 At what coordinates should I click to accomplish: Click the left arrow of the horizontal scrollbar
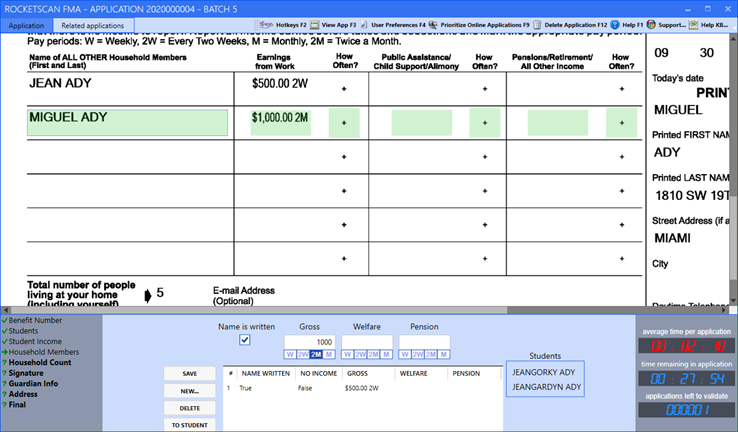pos(6,310)
